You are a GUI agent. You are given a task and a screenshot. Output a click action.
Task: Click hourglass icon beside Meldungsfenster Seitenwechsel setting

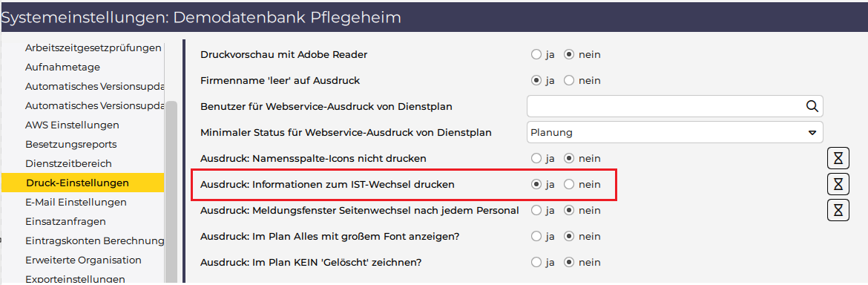[x=838, y=210]
